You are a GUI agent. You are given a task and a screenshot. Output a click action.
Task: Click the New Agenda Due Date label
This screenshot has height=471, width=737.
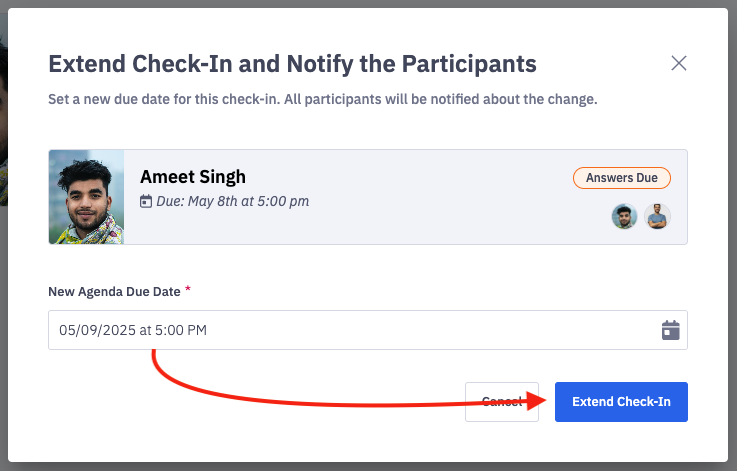[x=114, y=291]
